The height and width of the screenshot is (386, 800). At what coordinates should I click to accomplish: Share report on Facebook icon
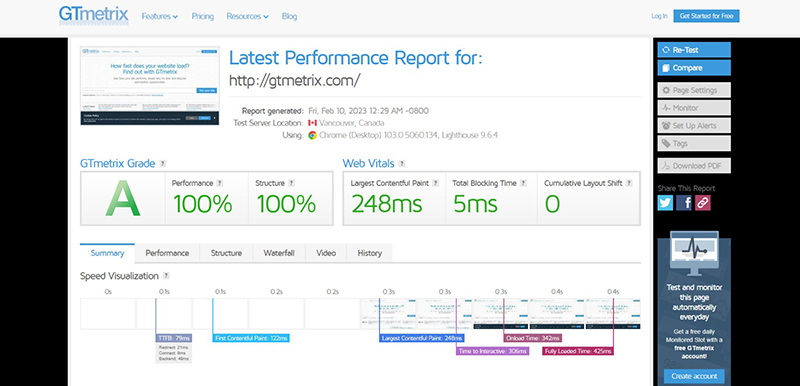pyautogui.click(x=684, y=203)
